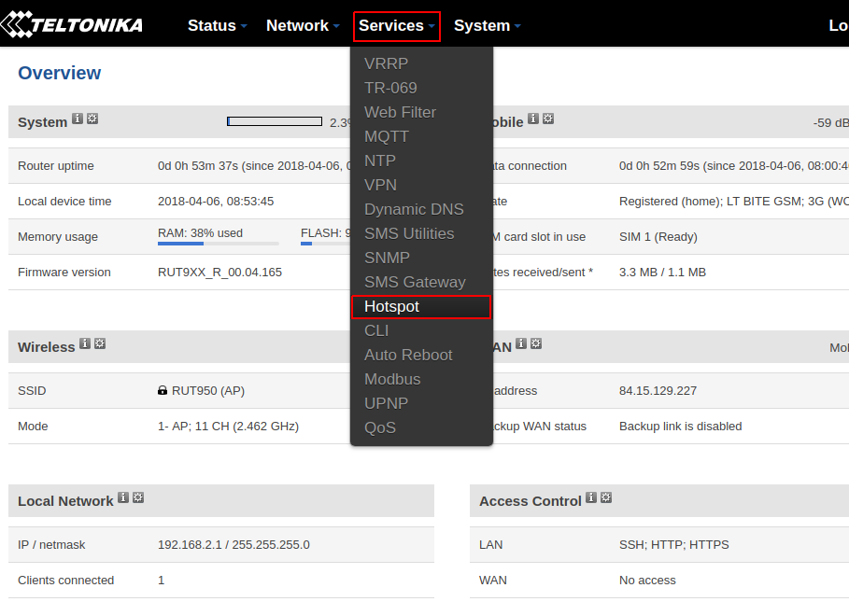Choose VPN in the Services menu
Screen dimensions: 849x616
point(380,185)
